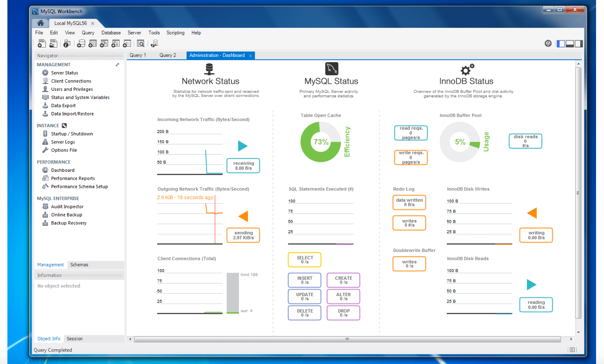The height and width of the screenshot is (364, 604).
Task: Open the Server menu
Action: pos(134,33)
